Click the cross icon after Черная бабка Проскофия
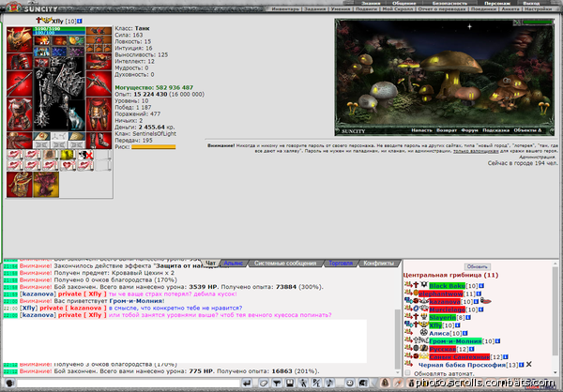Viewport: 563px width, 392px height. 529,365
